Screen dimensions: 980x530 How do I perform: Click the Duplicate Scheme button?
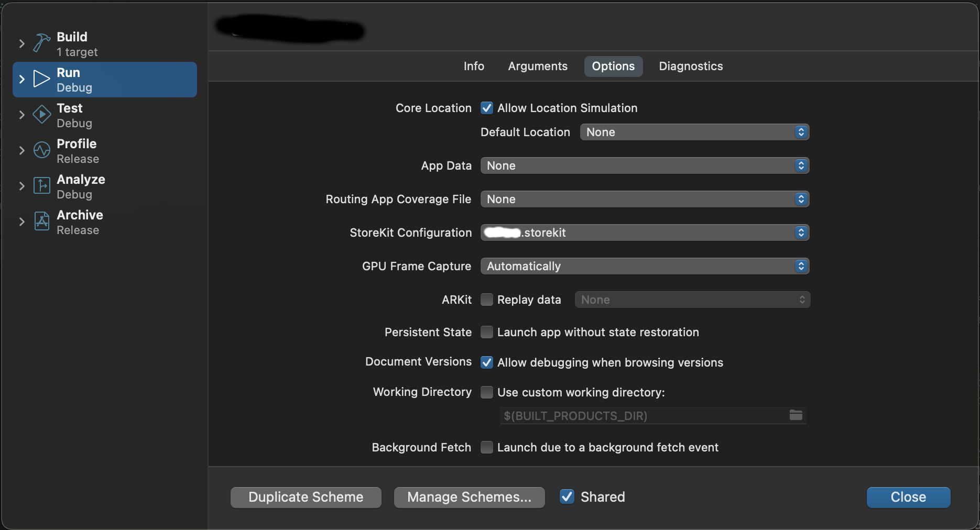tap(306, 497)
